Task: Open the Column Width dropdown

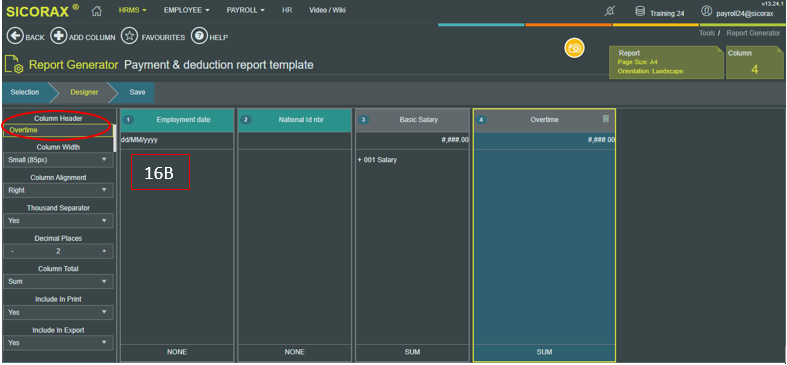Action: pos(58,160)
